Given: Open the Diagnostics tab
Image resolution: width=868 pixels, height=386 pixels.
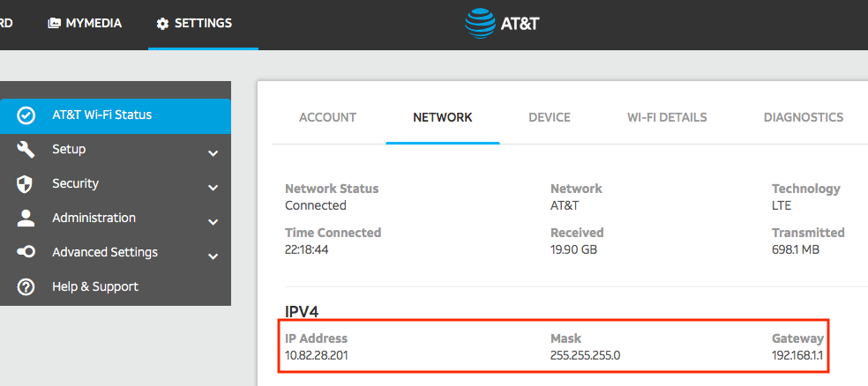Looking at the screenshot, I should (803, 117).
